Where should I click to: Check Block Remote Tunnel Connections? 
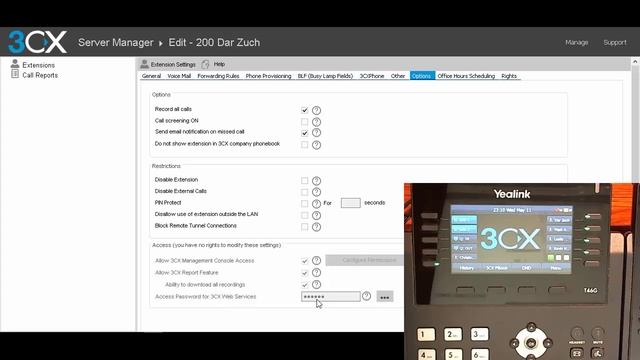pyautogui.click(x=304, y=227)
